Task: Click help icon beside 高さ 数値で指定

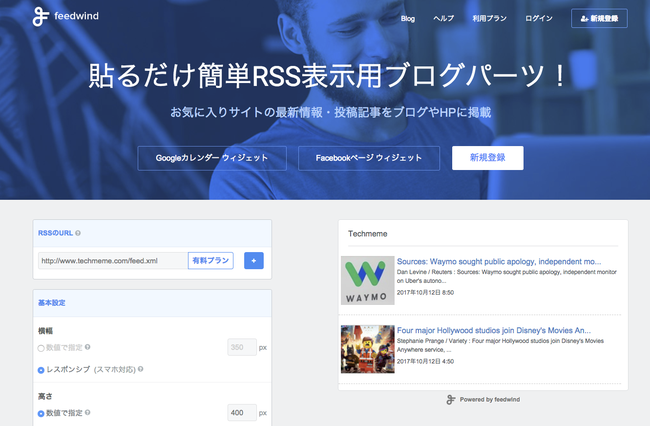Action: coord(87,413)
